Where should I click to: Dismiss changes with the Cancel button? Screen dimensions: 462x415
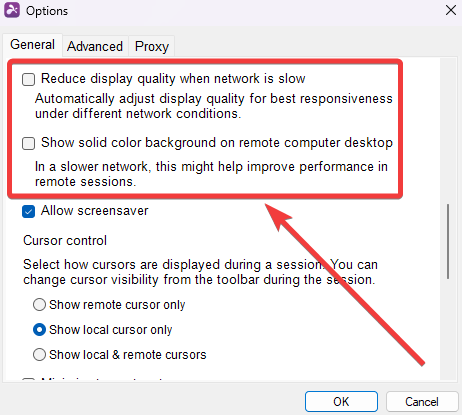(x=422, y=402)
